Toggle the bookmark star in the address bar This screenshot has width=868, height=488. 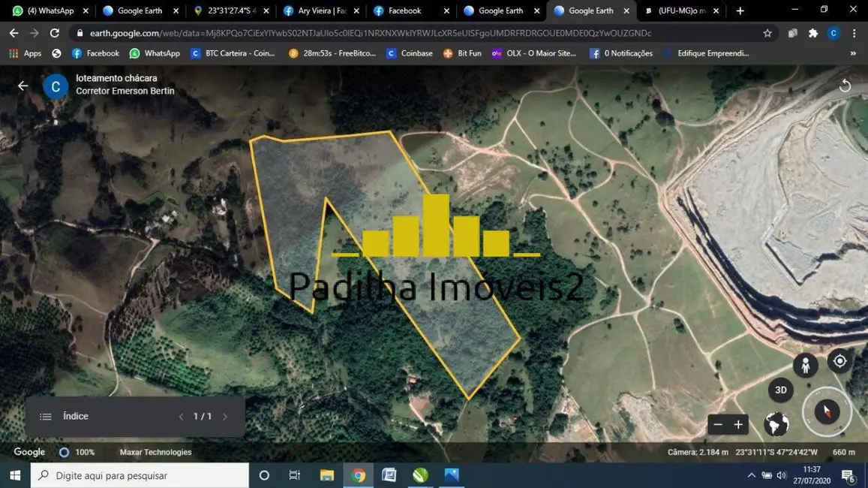click(767, 33)
